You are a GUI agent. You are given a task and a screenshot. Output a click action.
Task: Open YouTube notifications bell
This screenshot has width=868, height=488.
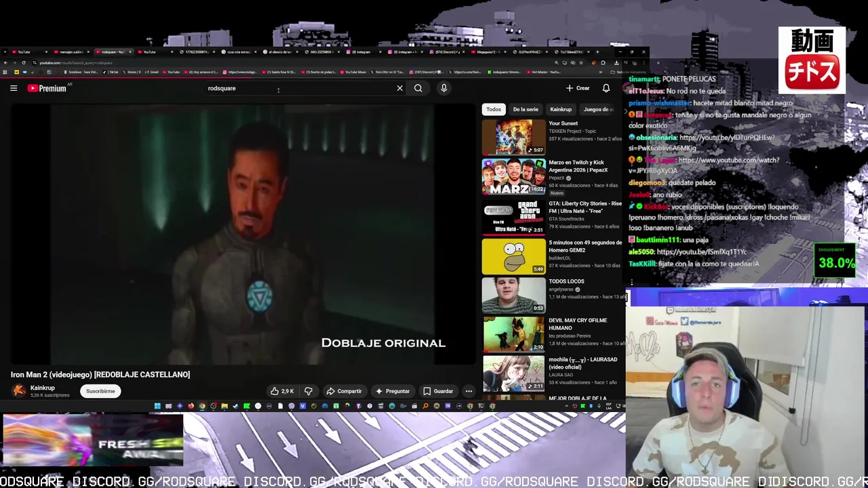pos(606,88)
